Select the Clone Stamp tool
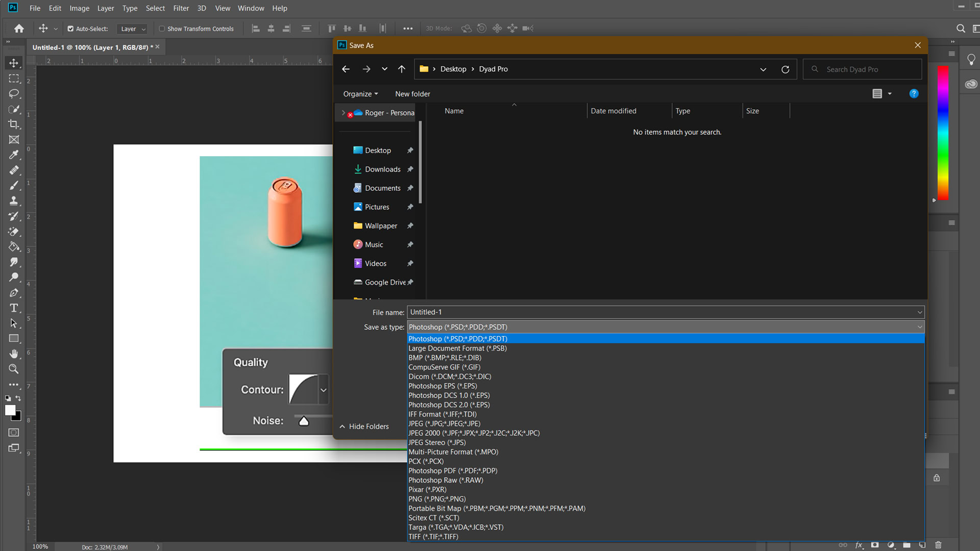 14,201
